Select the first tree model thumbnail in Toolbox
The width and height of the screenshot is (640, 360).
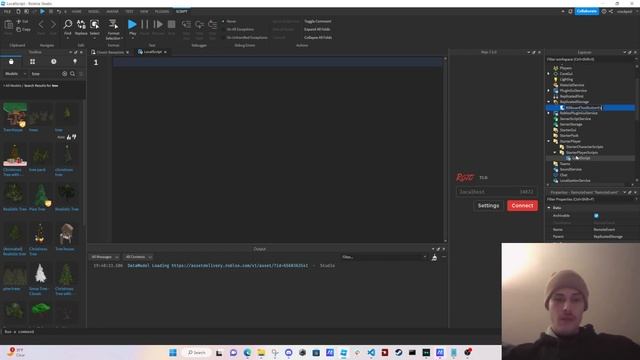(x=15, y=114)
